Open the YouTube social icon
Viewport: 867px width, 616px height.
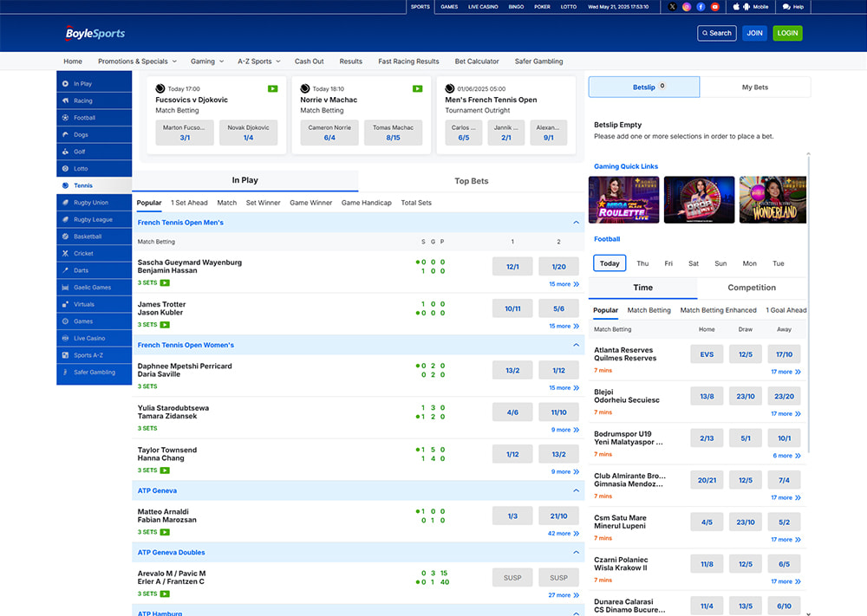click(x=715, y=7)
